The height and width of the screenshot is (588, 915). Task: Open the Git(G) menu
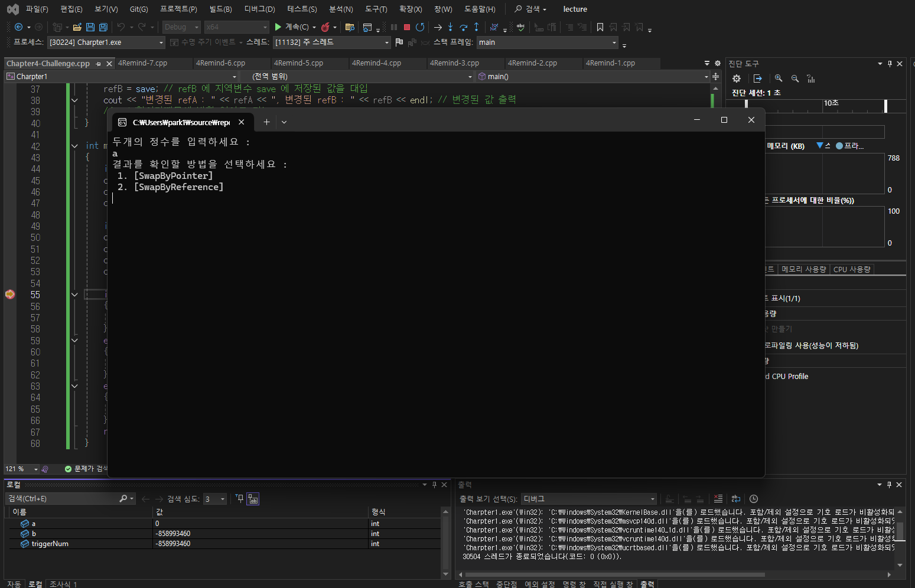(x=139, y=9)
